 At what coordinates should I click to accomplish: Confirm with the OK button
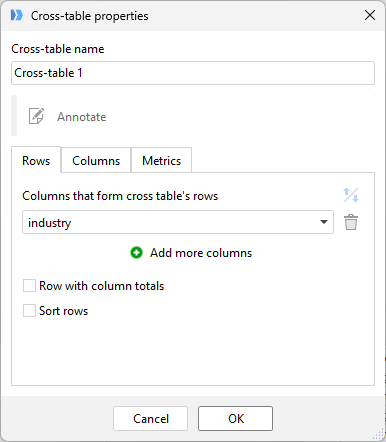click(236, 418)
